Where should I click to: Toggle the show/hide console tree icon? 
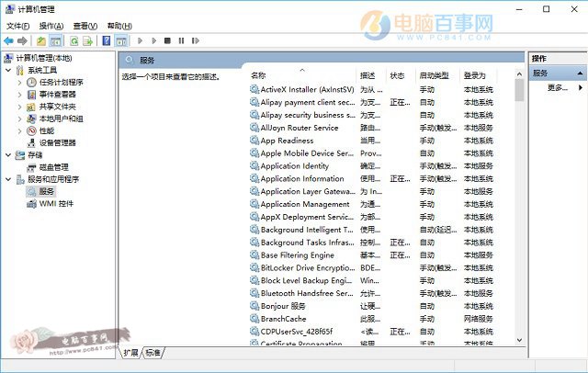[55, 40]
